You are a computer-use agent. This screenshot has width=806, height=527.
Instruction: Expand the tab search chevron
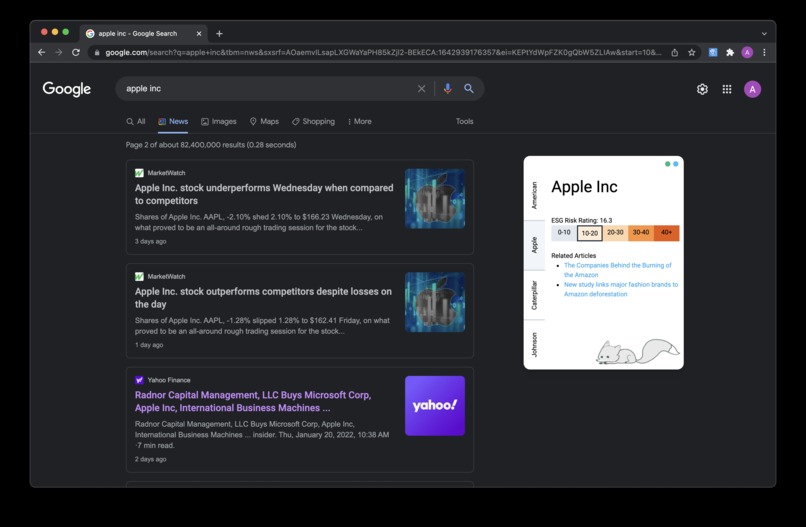pos(764,33)
